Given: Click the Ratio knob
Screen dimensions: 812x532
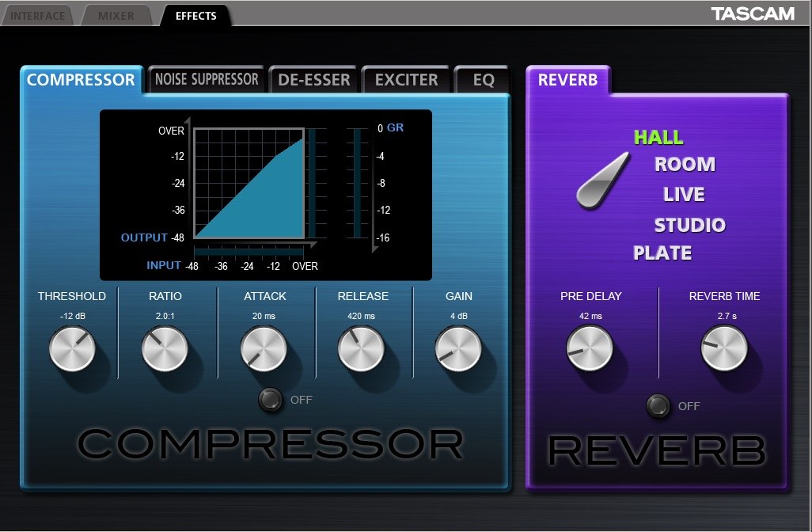Looking at the screenshot, I should point(165,349).
